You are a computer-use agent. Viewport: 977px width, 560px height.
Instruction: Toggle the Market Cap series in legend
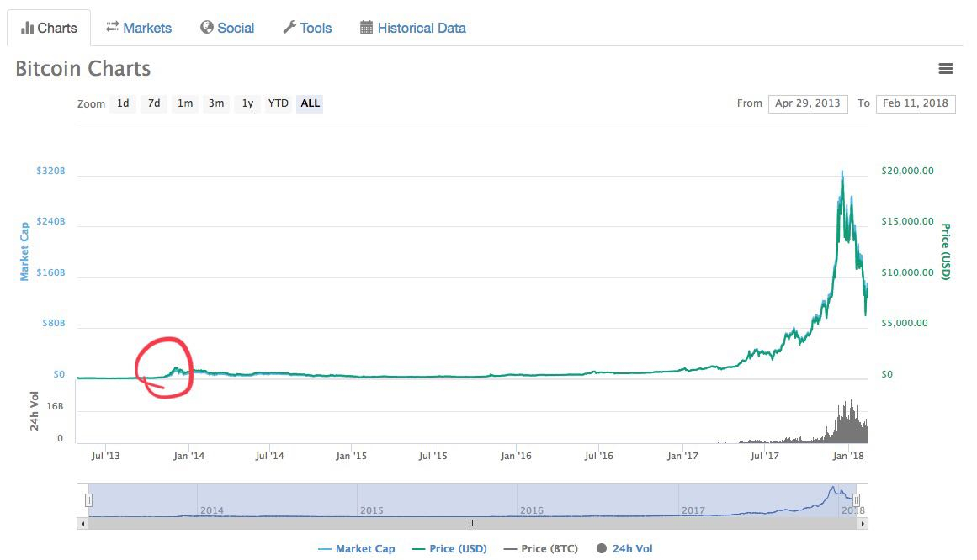(357, 549)
